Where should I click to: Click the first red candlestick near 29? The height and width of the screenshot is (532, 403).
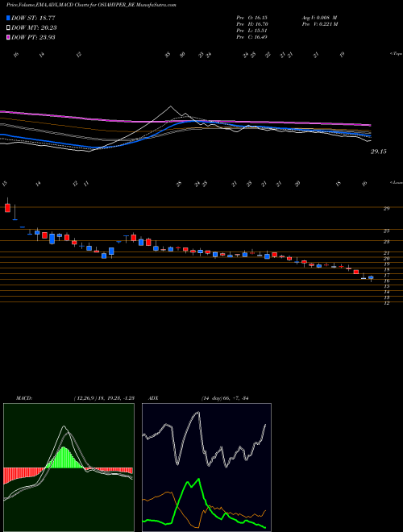coord(7,208)
